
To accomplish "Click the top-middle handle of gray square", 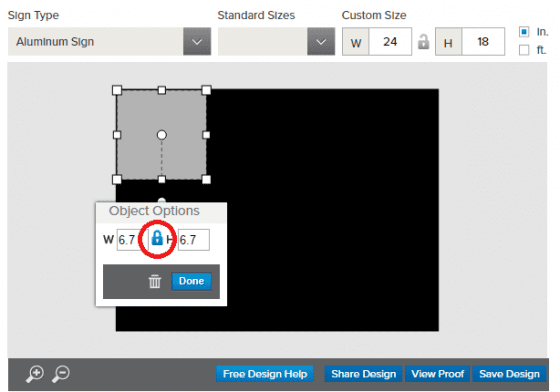I will [x=161, y=90].
